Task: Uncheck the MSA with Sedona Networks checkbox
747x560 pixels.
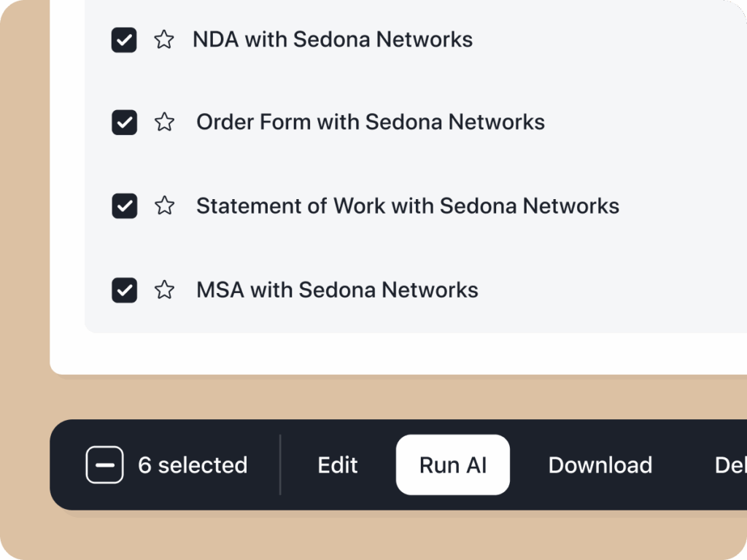Action: [124, 290]
